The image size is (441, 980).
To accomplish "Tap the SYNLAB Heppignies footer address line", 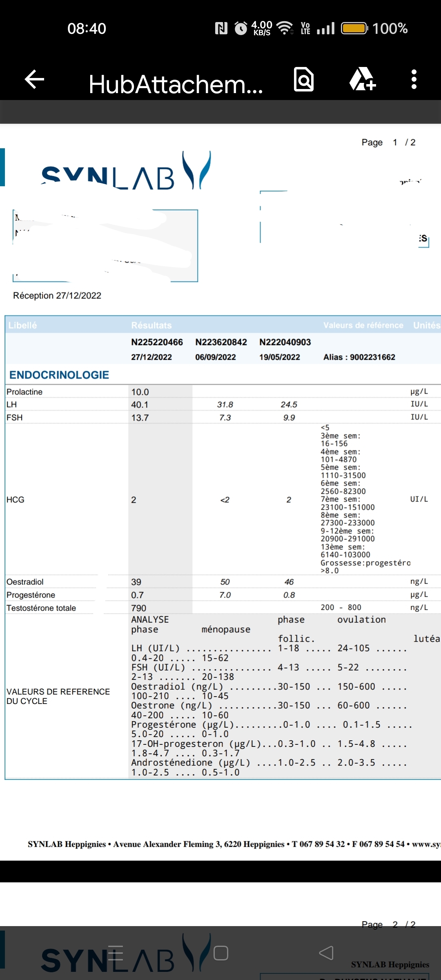I will (234, 844).
